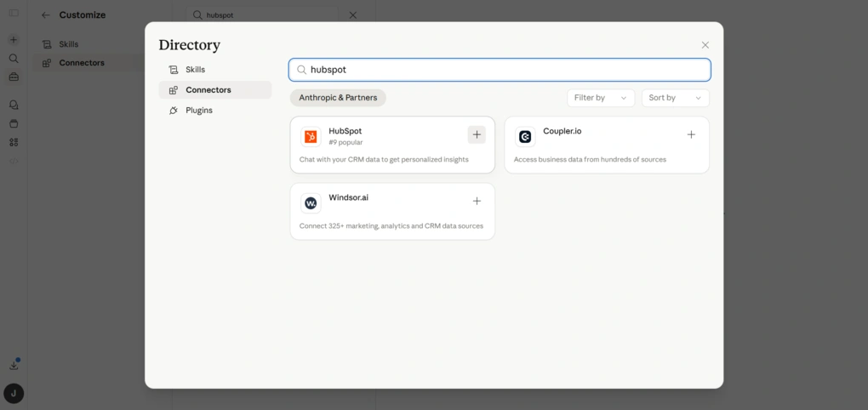Add the HubSpot connector with plus button
The height and width of the screenshot is (410, 868).
point(477,134)
